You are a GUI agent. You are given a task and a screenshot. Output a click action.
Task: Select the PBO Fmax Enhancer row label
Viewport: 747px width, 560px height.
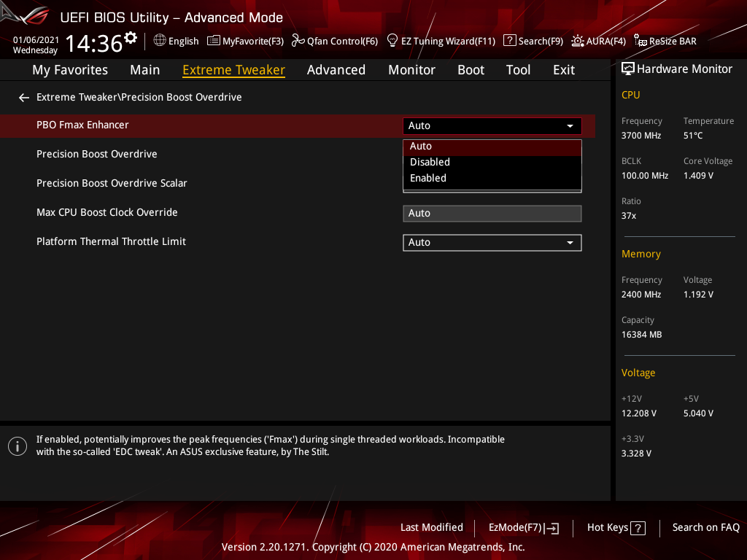coord(82,125)
